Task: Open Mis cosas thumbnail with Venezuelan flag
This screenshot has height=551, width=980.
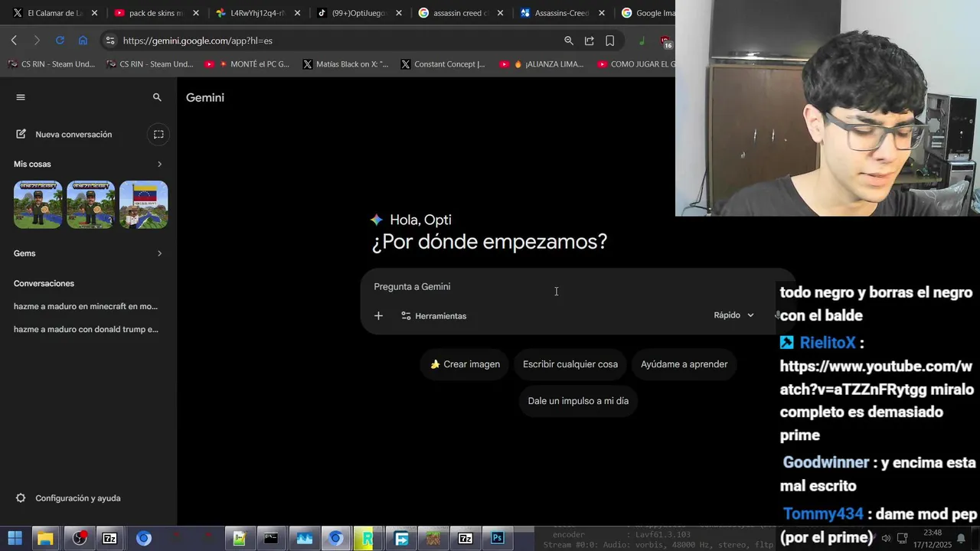Action: [x=144, y=204]
